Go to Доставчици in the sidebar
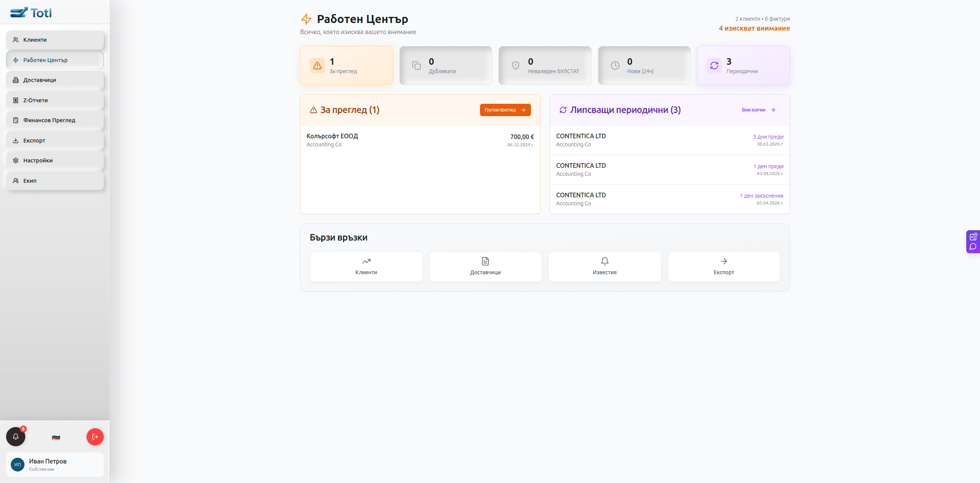Viewport: 980px width, 483px height. point(55,80)
